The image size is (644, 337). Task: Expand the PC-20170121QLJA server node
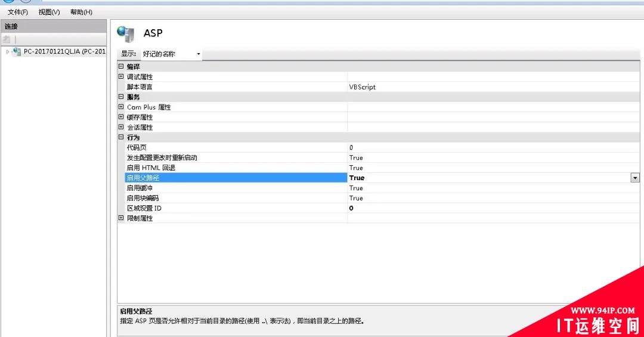coord(7,52)
